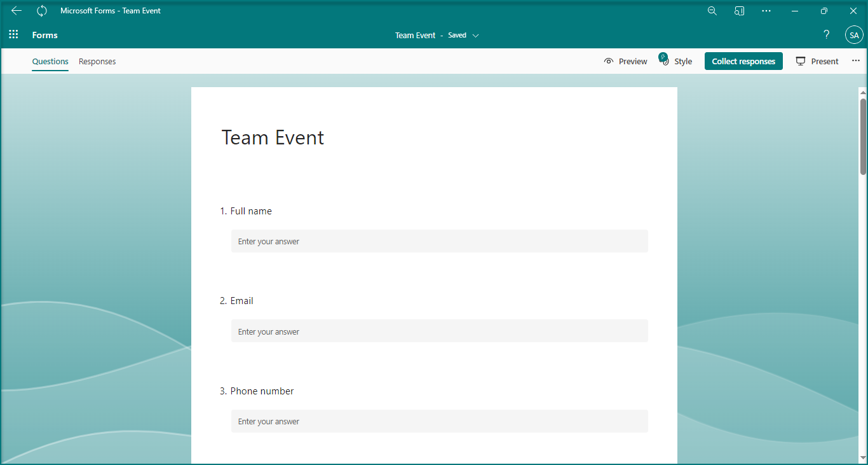868x465 pixels.
Task: Preview the form with eye icon
Action: coord(625,61)
